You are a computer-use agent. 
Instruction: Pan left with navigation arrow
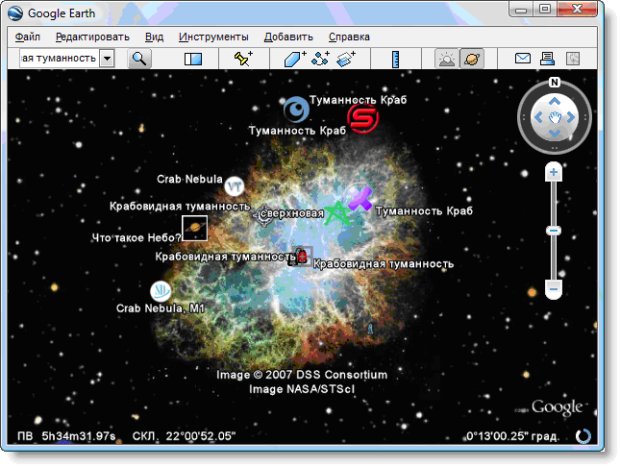click(538, 117)
